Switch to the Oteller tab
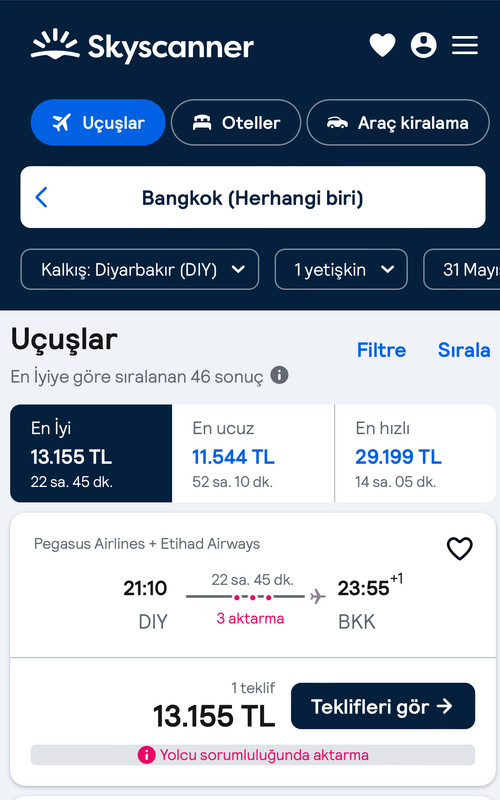This screenshot has width=500, height=800. (x=236, y=122)
